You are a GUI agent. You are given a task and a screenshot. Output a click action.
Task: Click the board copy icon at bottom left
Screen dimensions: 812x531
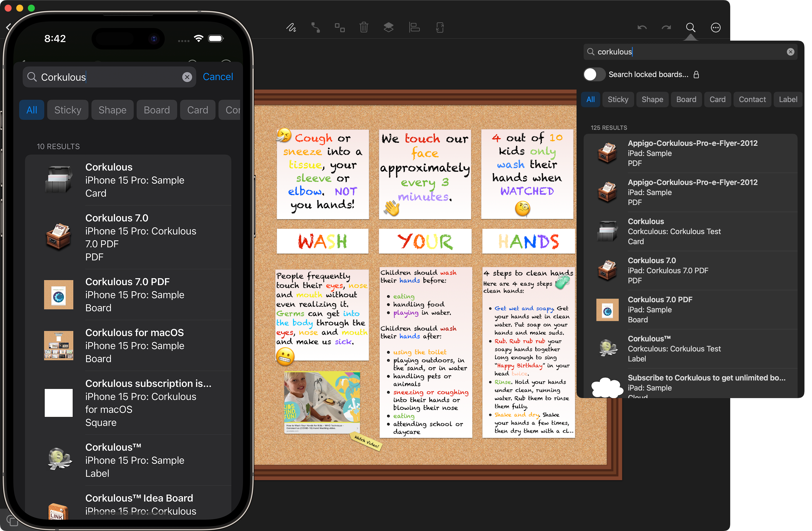pyautogui.click(x=12, y=521)
